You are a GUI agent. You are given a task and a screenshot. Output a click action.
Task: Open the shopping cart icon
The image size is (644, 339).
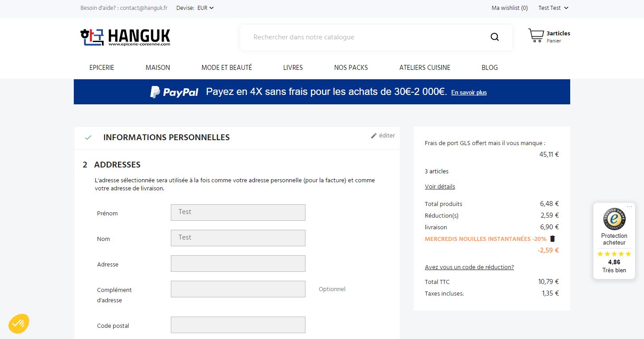click(536, 36)
